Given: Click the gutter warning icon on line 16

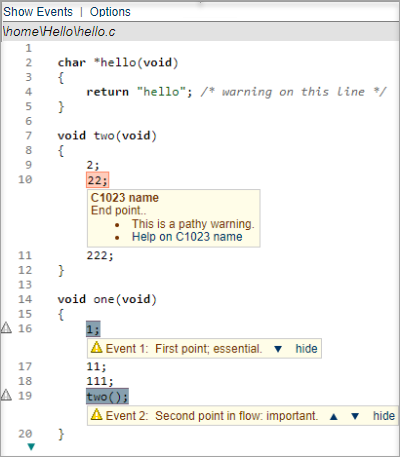Looking at the screenshot, I should 6,328.
